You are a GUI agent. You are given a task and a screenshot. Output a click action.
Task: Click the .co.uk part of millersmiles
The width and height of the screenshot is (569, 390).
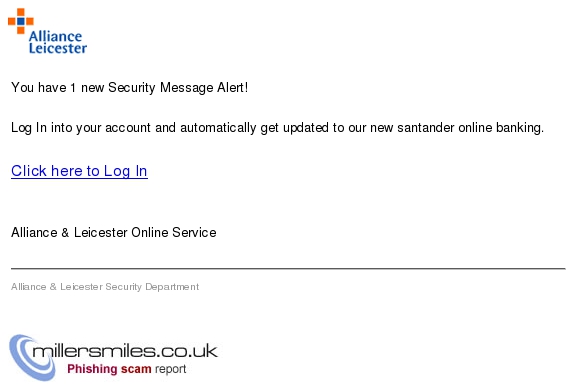click(187, 351)
